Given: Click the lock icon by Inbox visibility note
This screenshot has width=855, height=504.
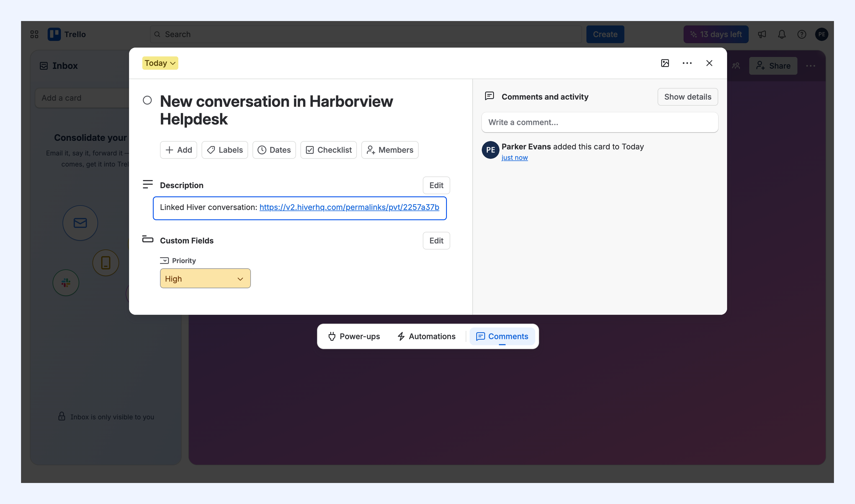Looking at the screenshot, I should point(61,416).
